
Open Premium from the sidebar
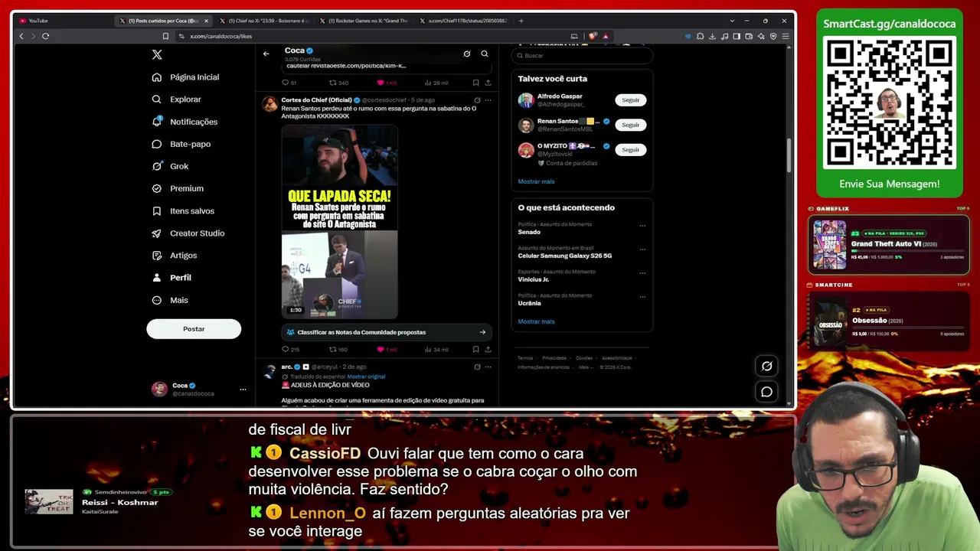pos(178,188)
